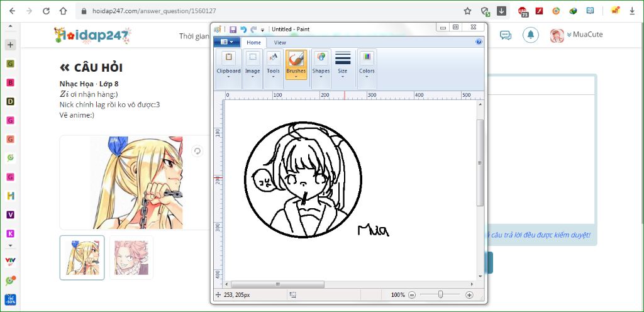
Task: Click the sidebar scroll-up arrow
Action: pos(11,26)
